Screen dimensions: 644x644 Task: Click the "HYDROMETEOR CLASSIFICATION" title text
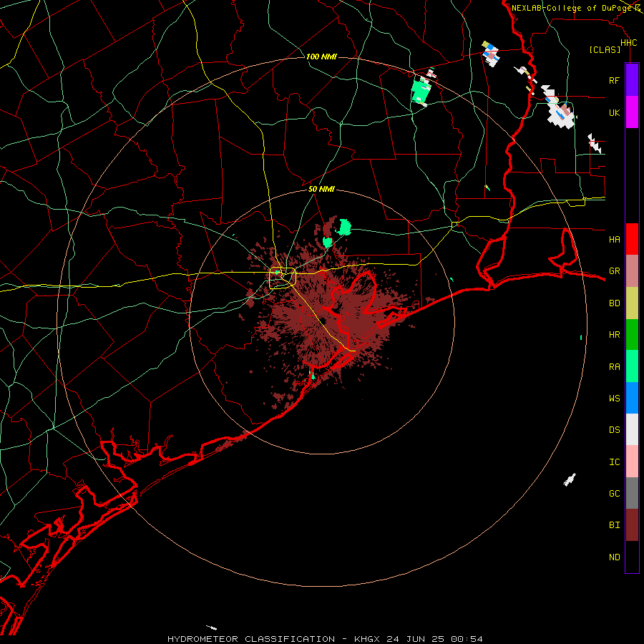(251, 639)
